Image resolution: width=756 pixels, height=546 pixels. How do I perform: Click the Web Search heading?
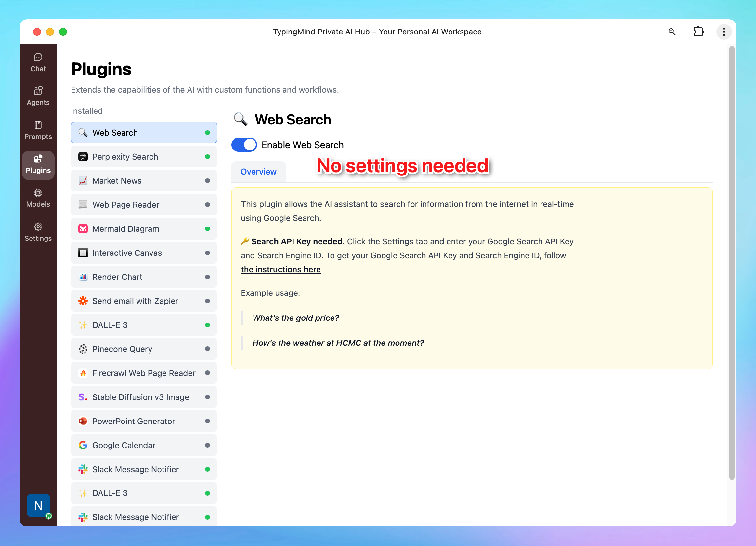click(293, 120)
